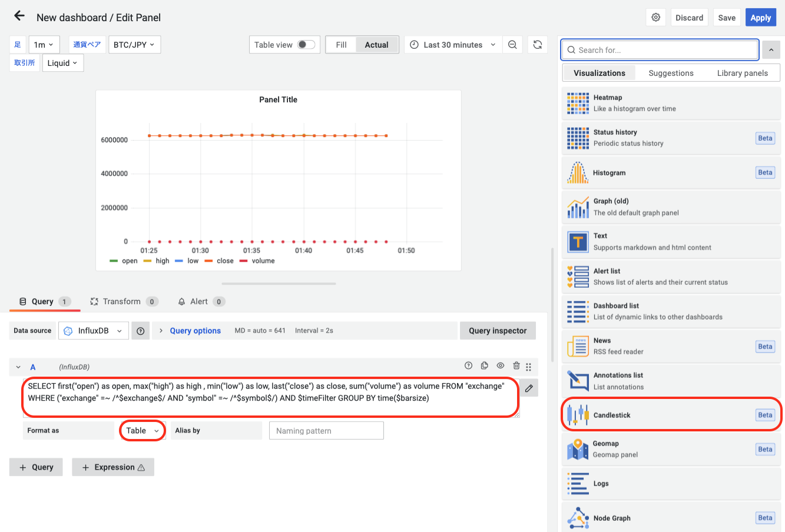Select the Logs visualization
Screen dimensions: 785x532
671,484
